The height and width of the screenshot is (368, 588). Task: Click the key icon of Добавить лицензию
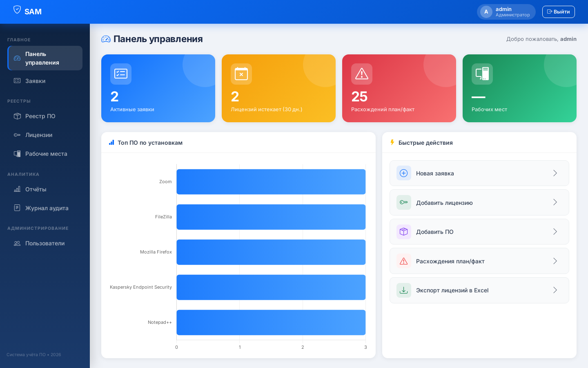pyautogui.click(x=404, y=202)
